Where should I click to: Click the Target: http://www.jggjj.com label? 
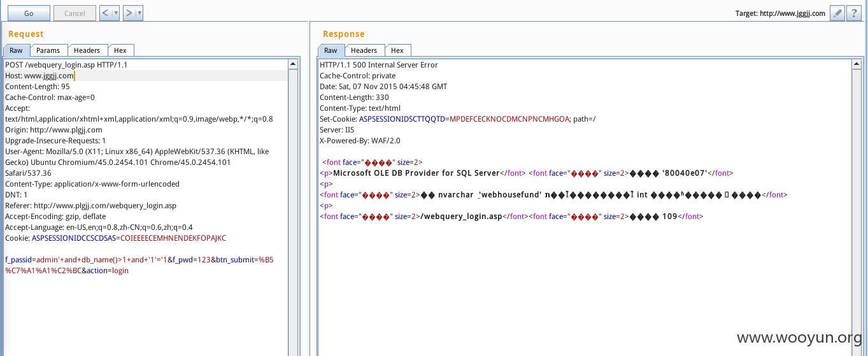click(780, 13)
